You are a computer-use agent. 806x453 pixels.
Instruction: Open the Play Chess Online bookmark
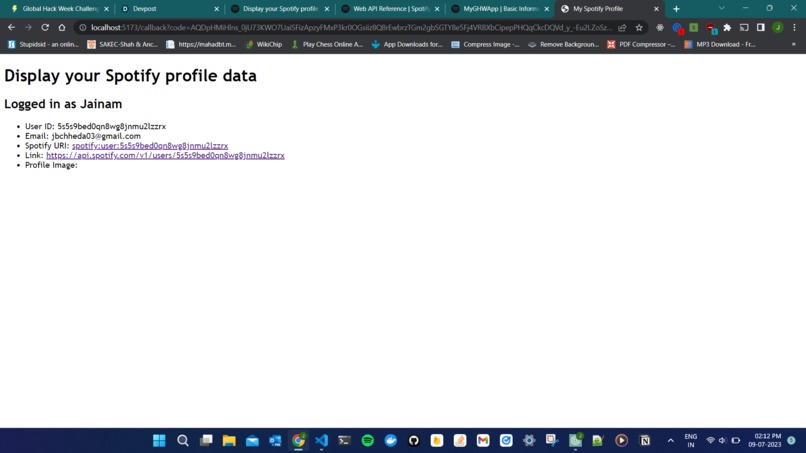click(x=327, y=44)
